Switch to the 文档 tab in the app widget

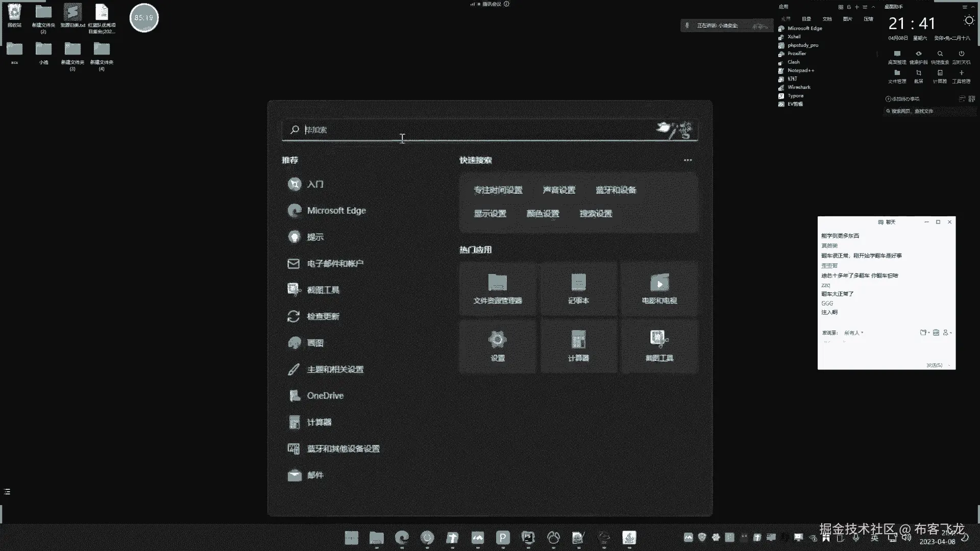tap(827, 19)
